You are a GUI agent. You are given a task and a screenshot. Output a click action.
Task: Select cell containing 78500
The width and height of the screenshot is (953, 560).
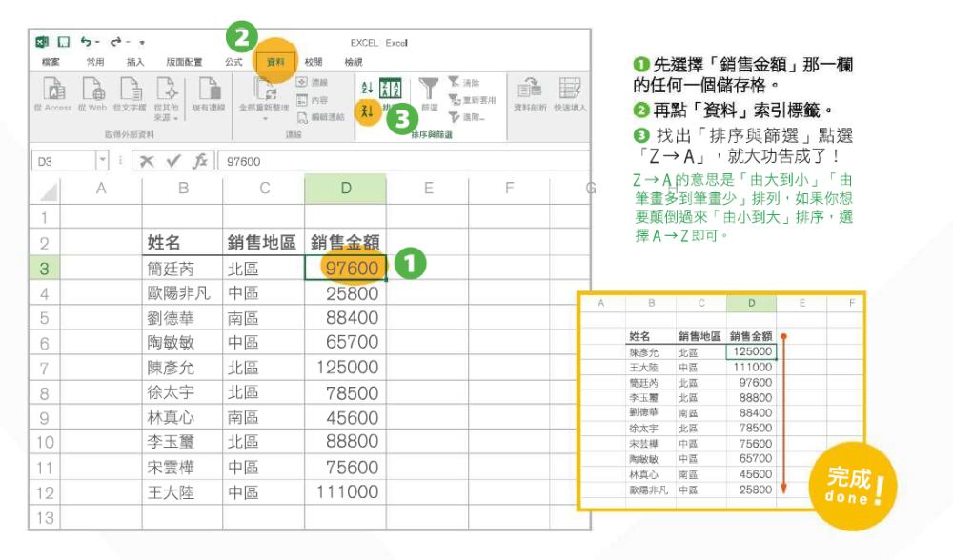tap(345, 392)
